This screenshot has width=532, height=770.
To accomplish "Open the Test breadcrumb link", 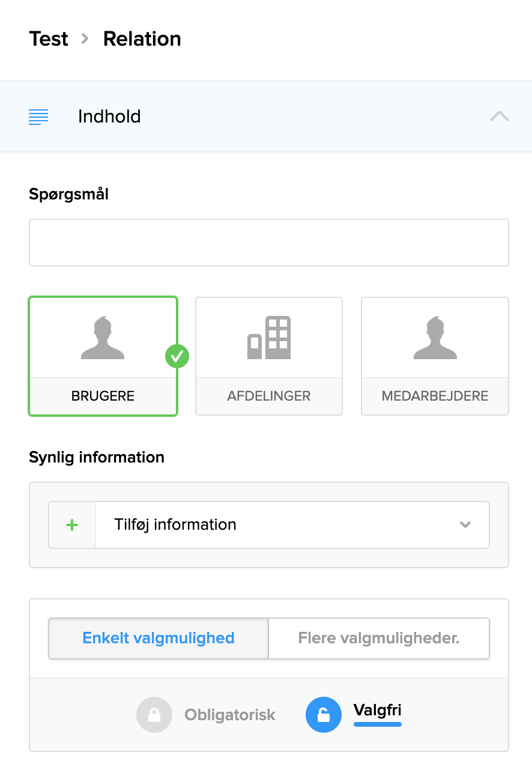I will pyautogui.click(x=48, y=38).
